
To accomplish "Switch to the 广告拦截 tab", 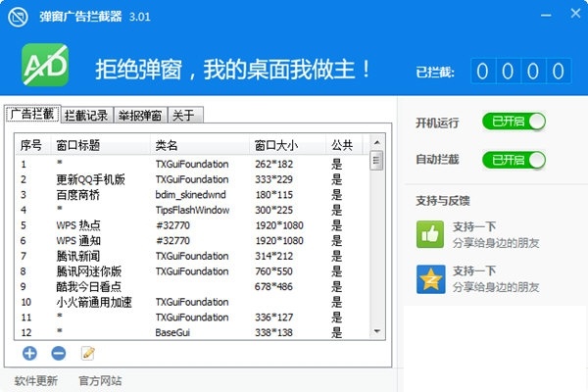I will [x=32, y=114].
